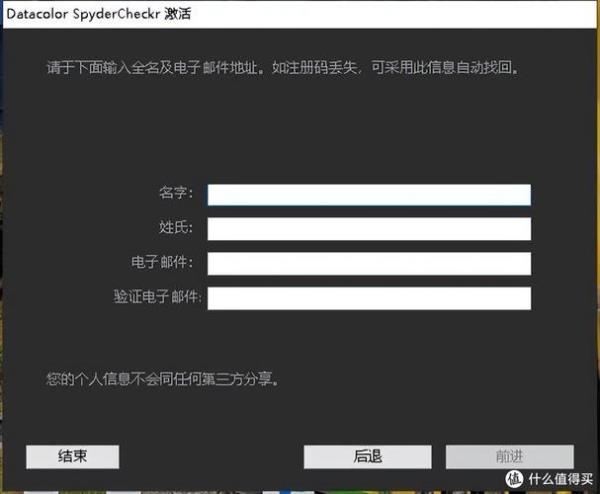This screenshot has width=600, height=494.
Task: Click the 前进 button
Action: pos(510,457)
